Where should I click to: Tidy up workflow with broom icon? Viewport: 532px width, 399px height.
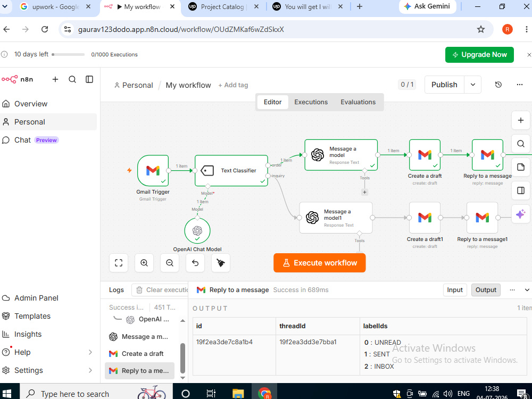point(221,263)
